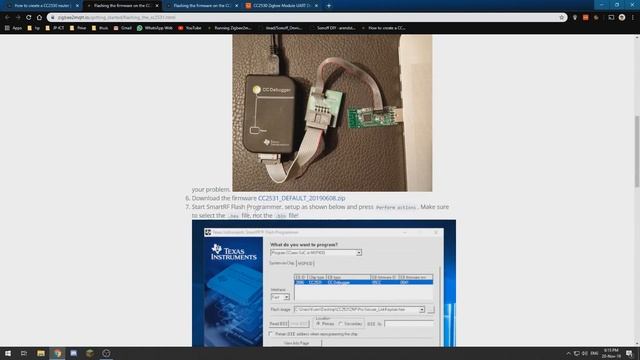
Task: Open the WhatsApp Web bookmark
Action: coord(155,28)
